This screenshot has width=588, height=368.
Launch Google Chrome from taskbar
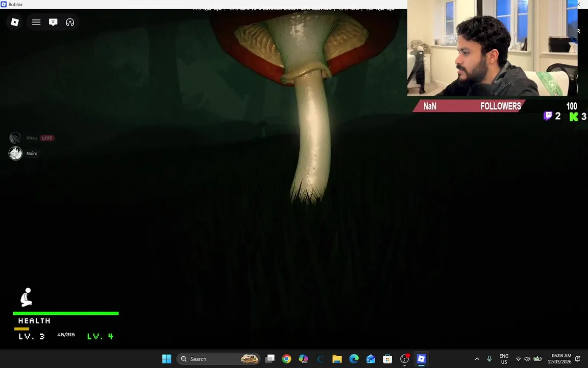pyautogui.click(x=286, y=359)
